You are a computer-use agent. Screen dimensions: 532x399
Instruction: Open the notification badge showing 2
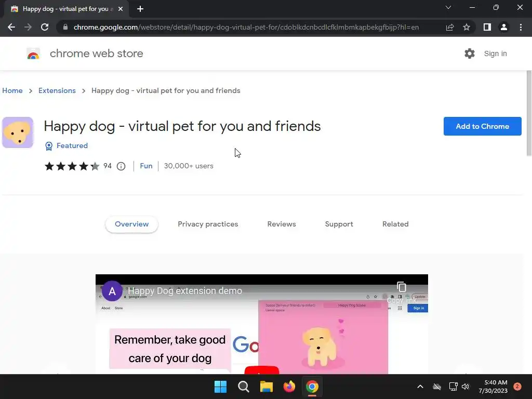[x=517, y=387]
